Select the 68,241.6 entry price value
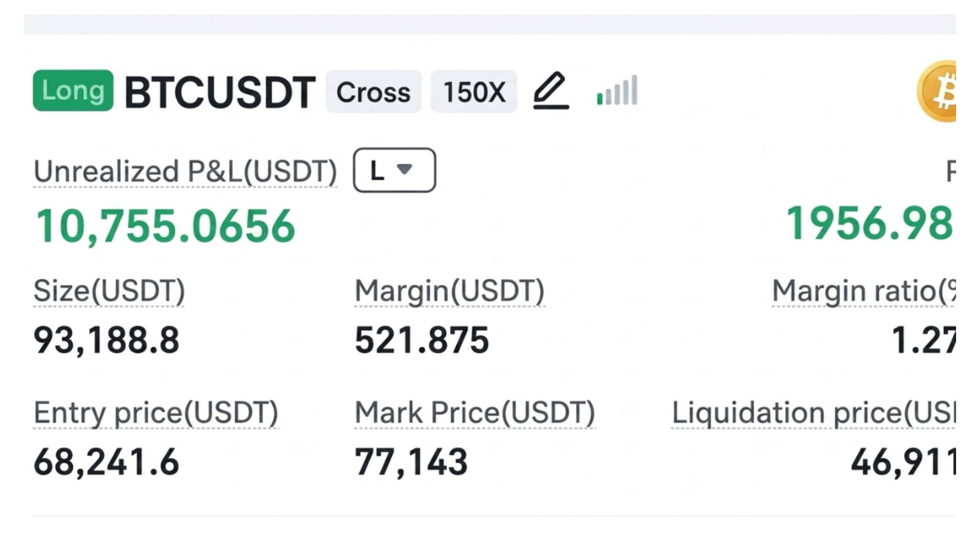Viewport: 980px width, 551px height. (106, 462)
